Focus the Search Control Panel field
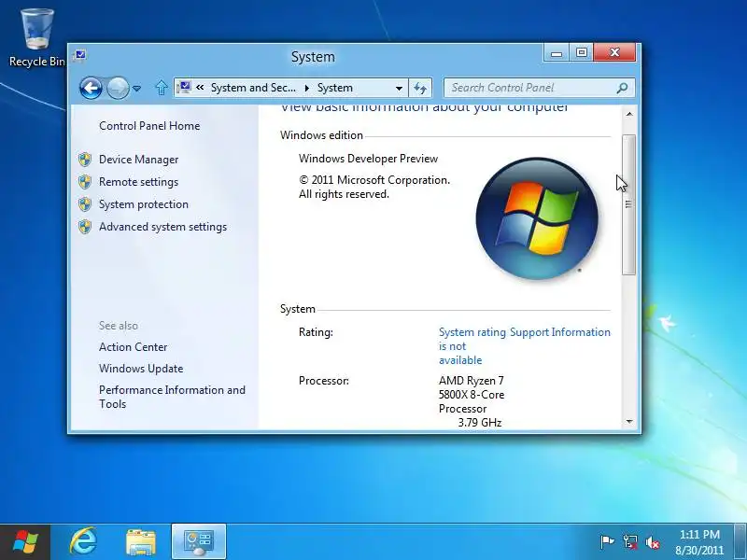Image resolution: width=747 pixels, height=560 pixels. (540, 88)
